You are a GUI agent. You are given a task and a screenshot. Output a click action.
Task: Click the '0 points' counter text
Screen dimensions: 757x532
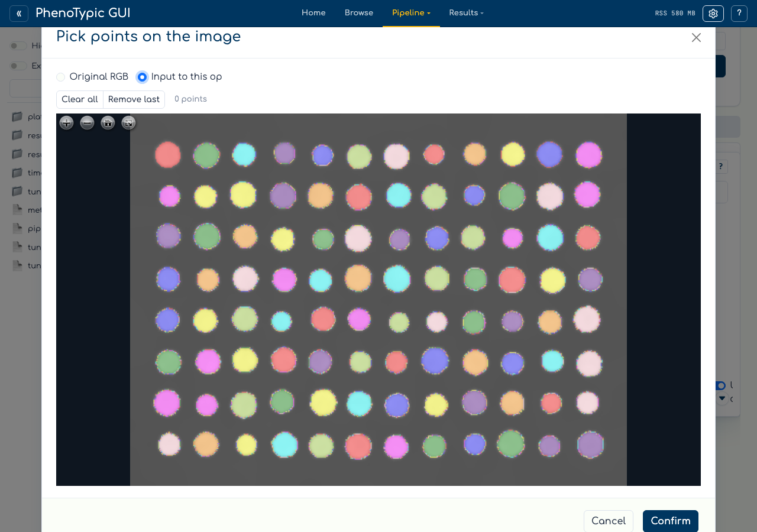(190, 99)
